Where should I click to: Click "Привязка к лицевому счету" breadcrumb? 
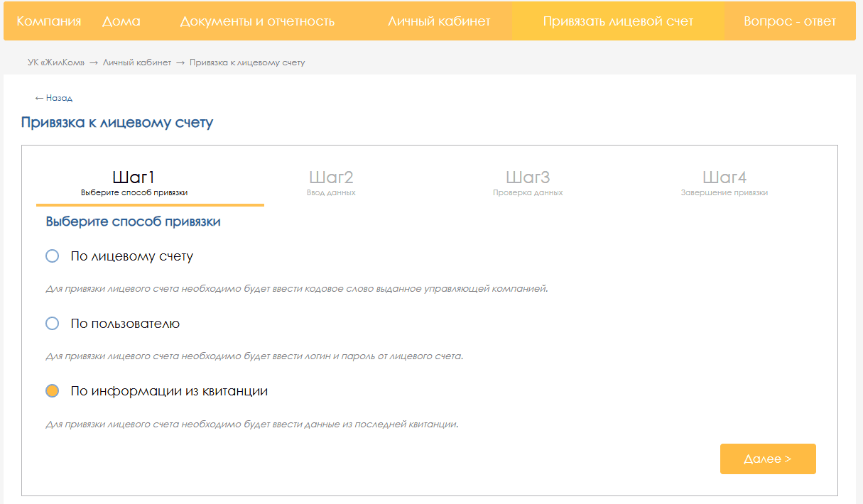coord(247,62)
